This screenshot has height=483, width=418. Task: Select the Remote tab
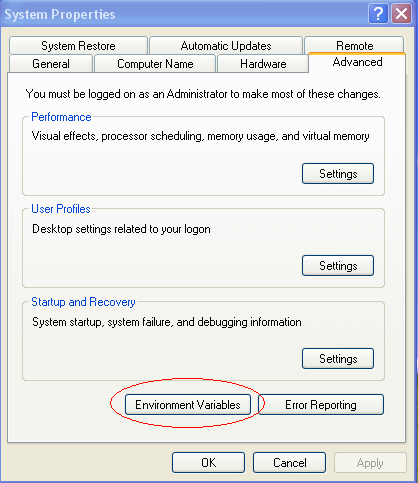point(354,45)
